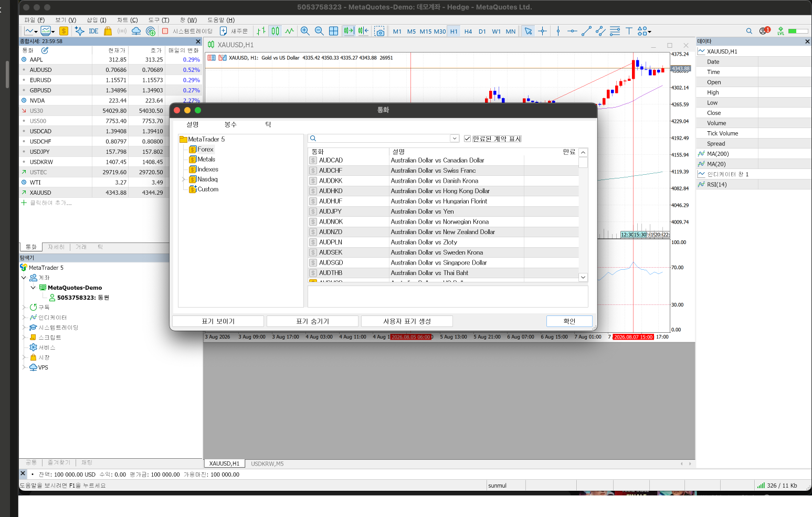
Task: Switch timeframe to M5
Action: tap(412, 31)
